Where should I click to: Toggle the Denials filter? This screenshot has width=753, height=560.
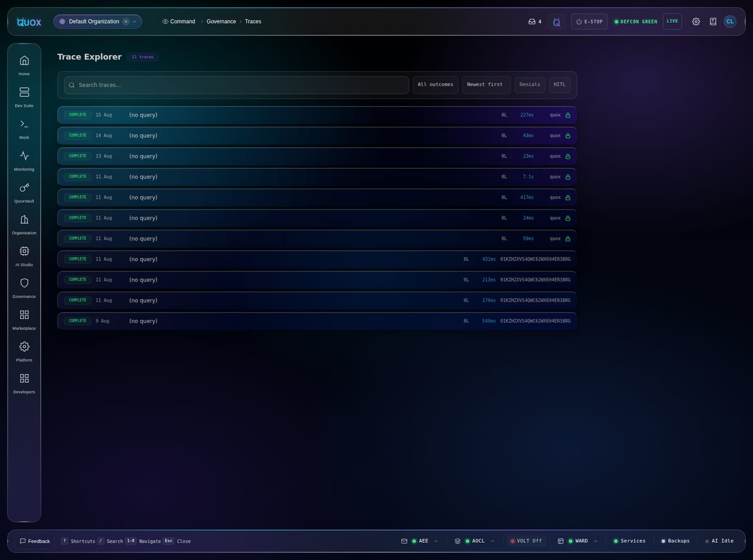click(x=530, y=85)
